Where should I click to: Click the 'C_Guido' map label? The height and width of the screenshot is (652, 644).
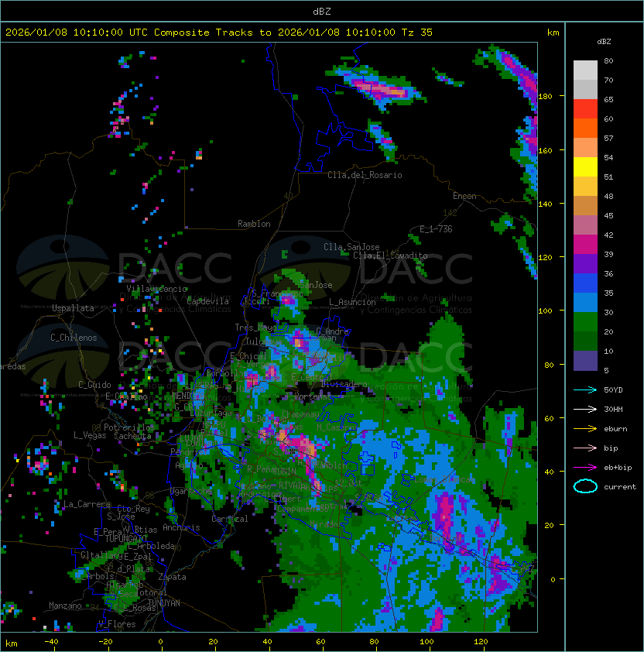pyautogui.click(x=94, y=385)
